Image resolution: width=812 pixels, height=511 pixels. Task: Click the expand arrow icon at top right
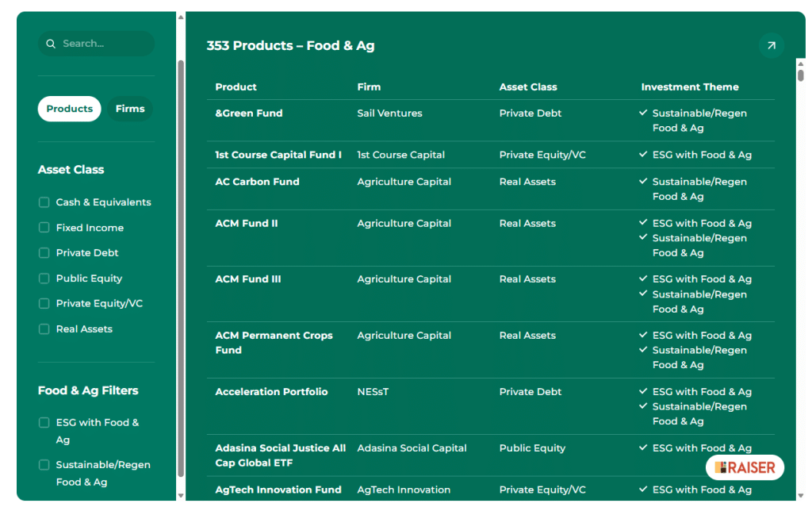pyautogui.click(x=771, y=46)
